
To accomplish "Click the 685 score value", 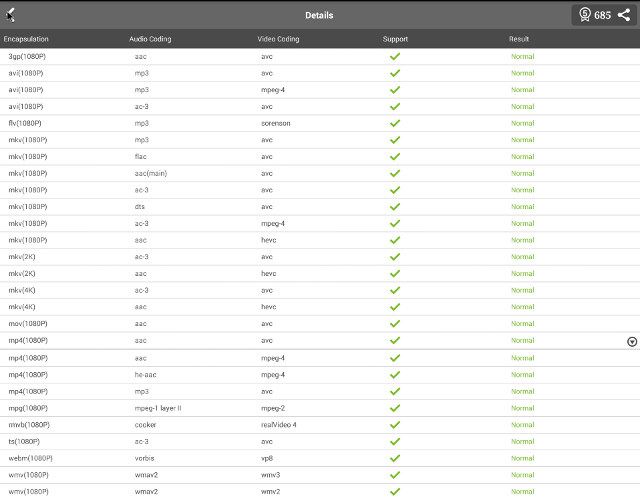I will 602,16.
